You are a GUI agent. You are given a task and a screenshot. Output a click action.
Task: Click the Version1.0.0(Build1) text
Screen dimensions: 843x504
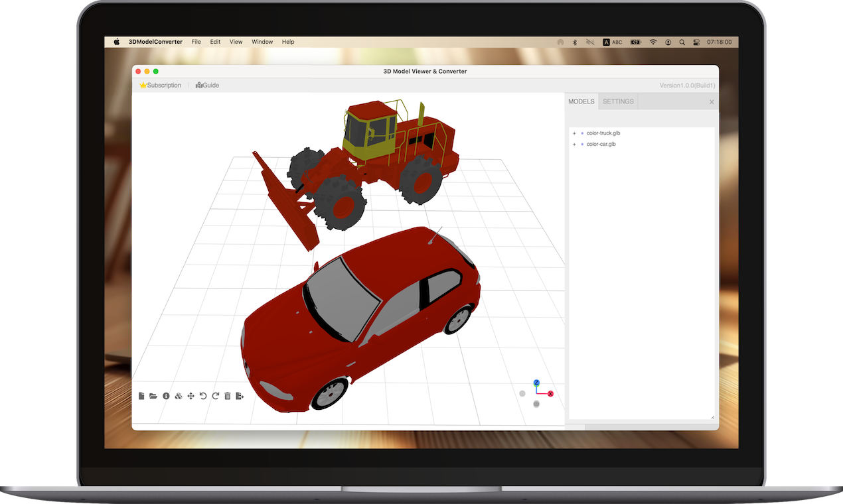(x=687, y=86)
